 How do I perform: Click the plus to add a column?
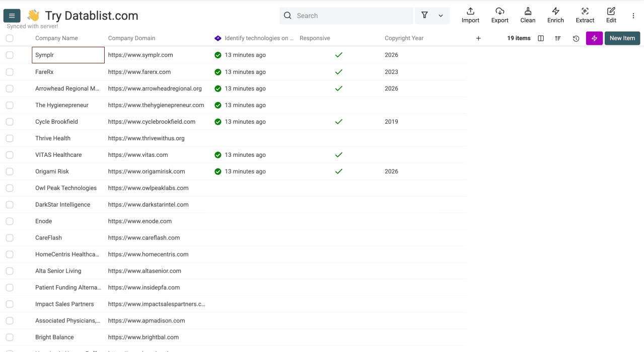point(478,38)
